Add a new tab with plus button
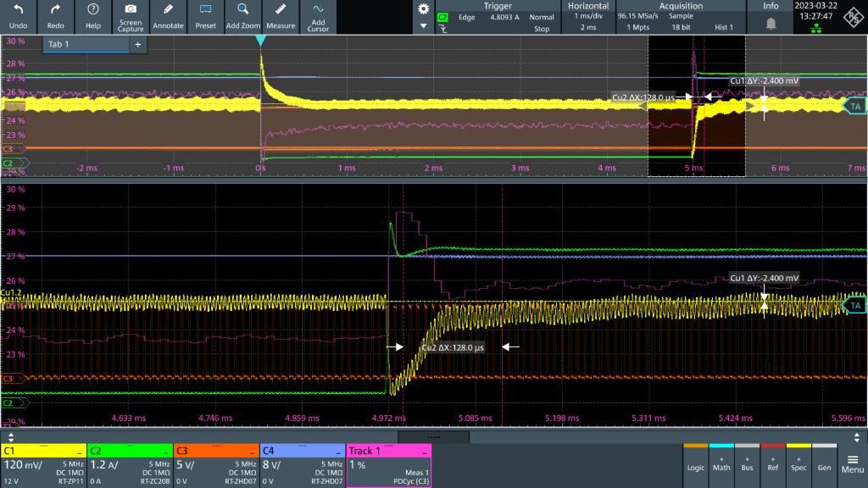 coord(138,44)
